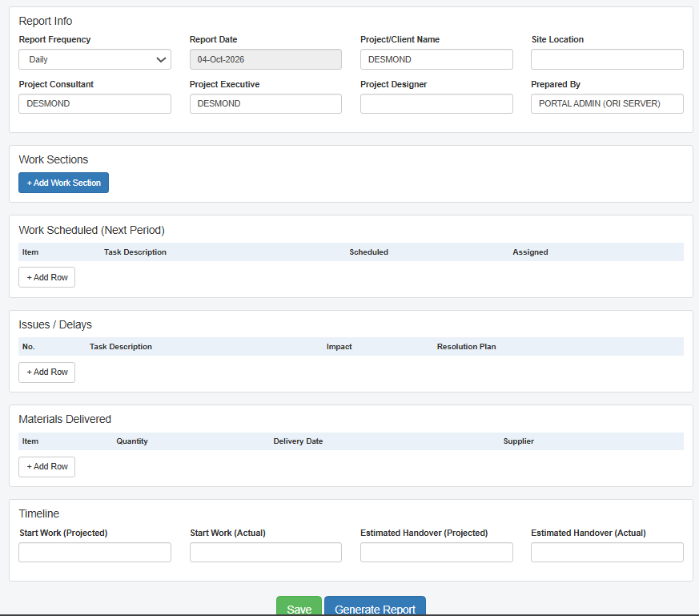Open the Report Frequency dropdown

94,59
